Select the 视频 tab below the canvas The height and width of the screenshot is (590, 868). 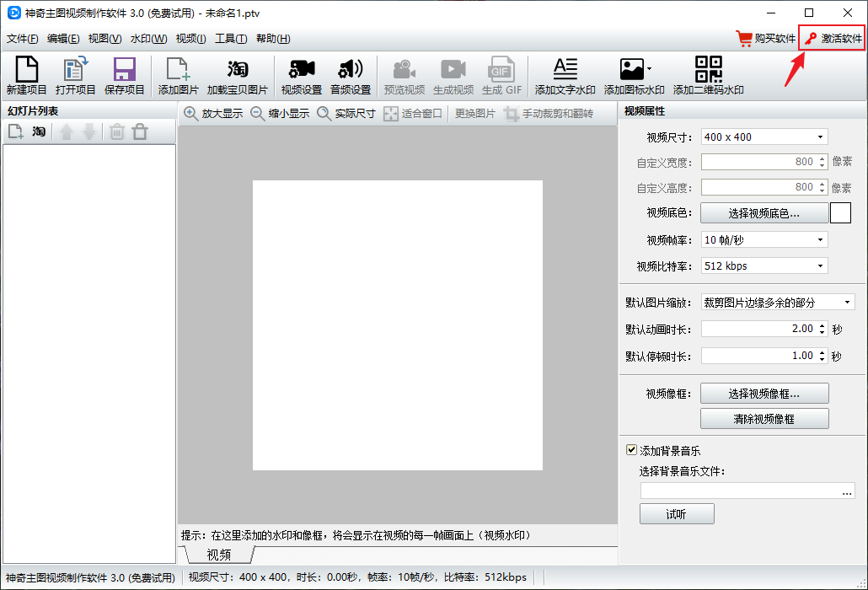pyautogui.click(x=218, y=555)
